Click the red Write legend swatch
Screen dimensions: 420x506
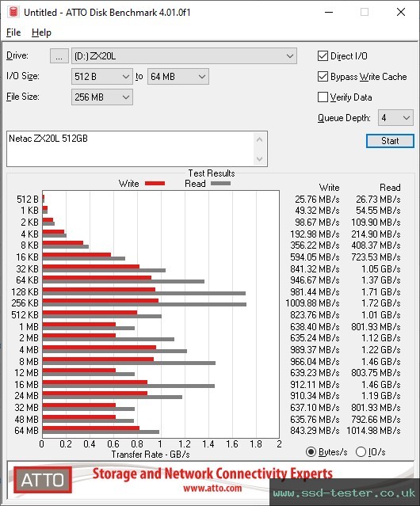(x=155, y=183)
